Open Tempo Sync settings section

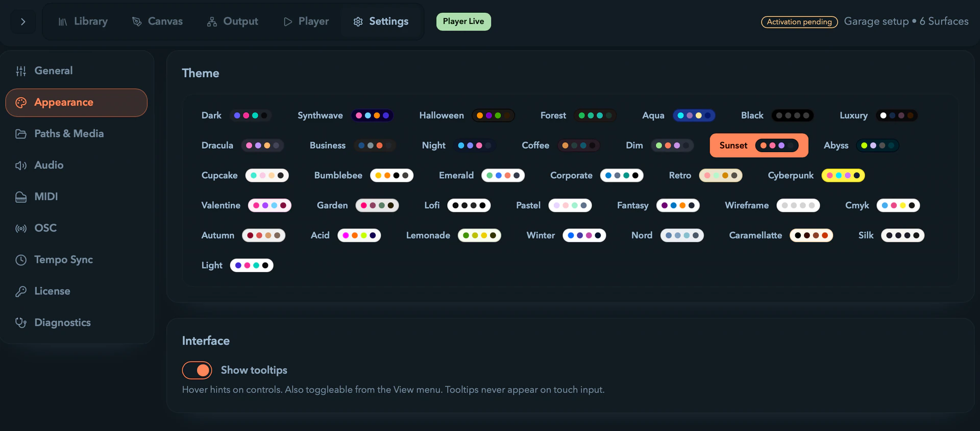click(x=77, y=260)
